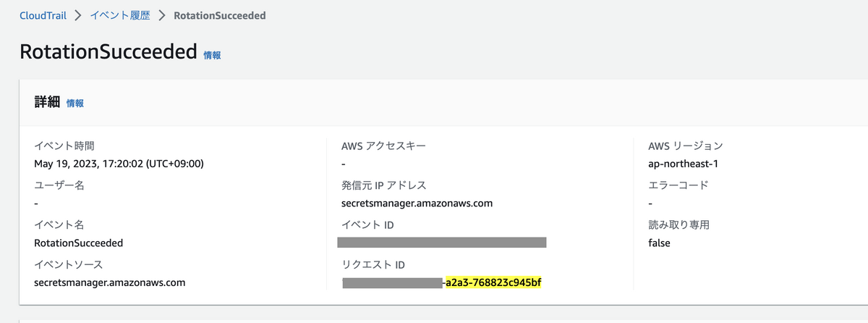868x323 pixels.
Task: Click the RotationSucceeded page heading
Action: pyautogui.click(x=109, y=52)
